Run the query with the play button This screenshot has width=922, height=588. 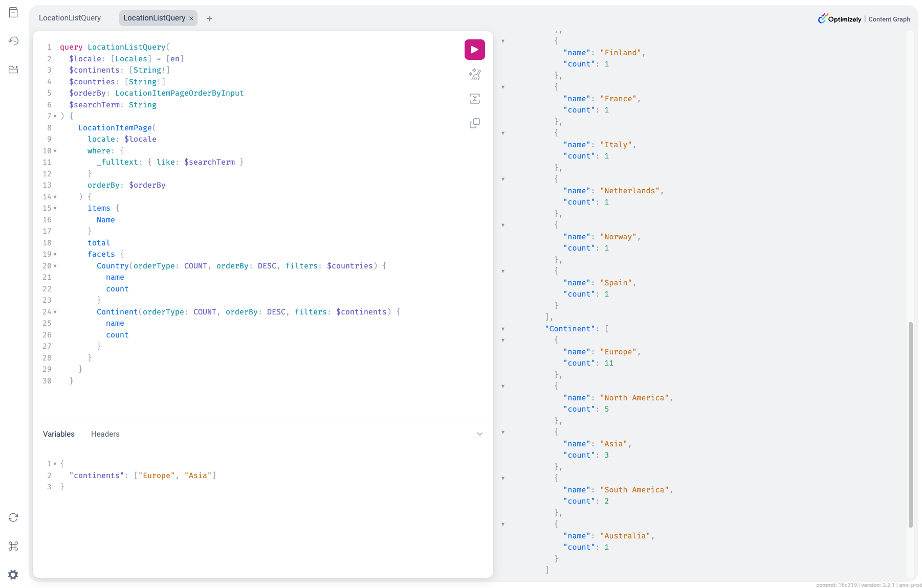[x=474, y=50]
